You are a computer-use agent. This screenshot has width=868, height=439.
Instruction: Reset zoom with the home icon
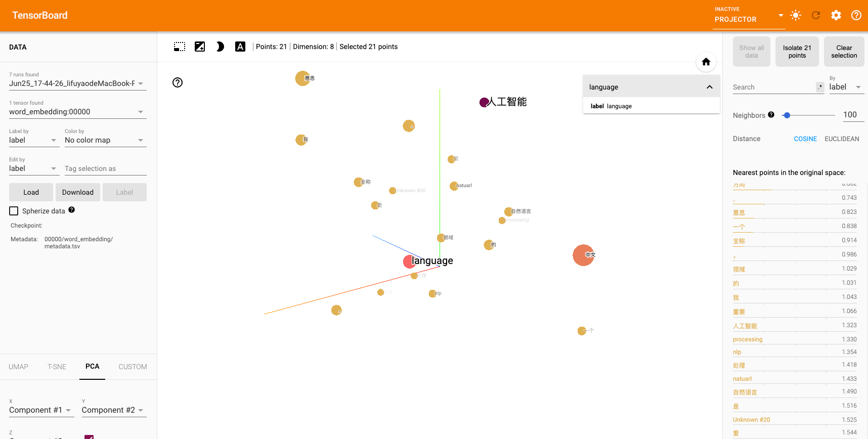[706, 62]
